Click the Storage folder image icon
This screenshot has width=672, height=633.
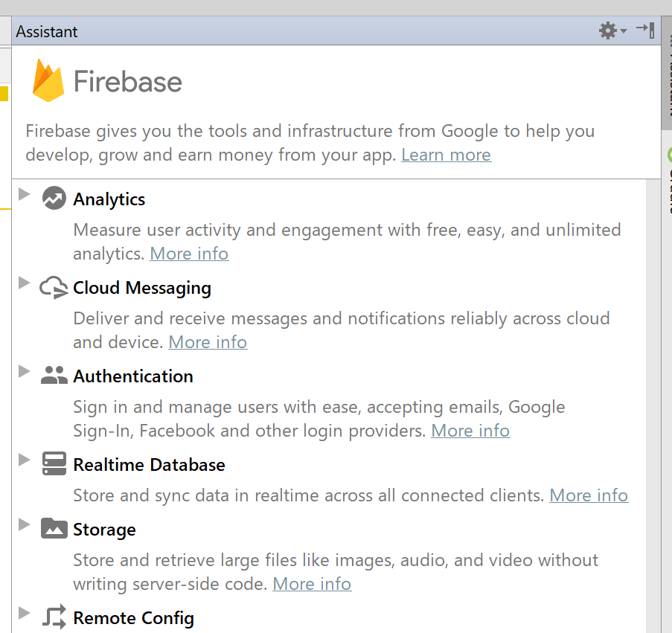point(54,528)
